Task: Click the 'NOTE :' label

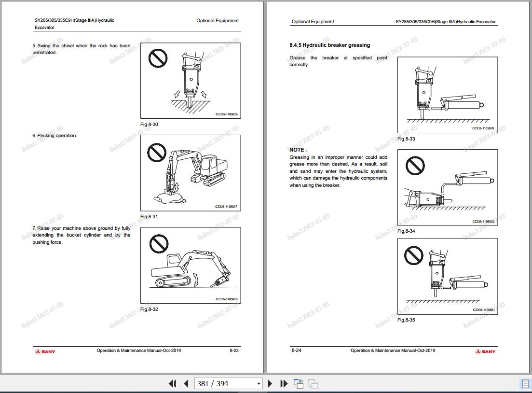Action: 299,150
